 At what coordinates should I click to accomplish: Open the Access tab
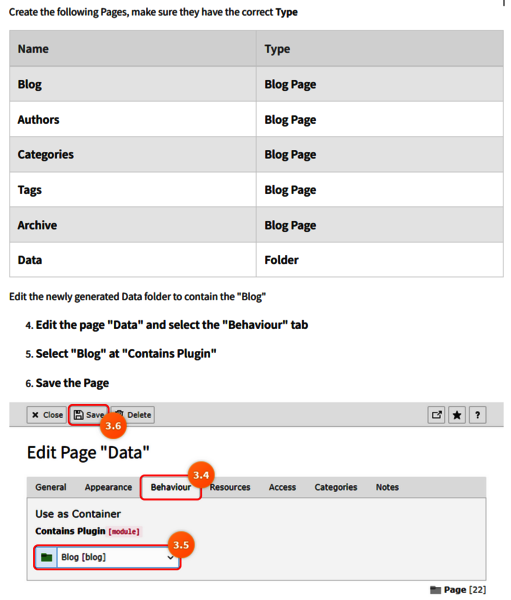(282, 487)
